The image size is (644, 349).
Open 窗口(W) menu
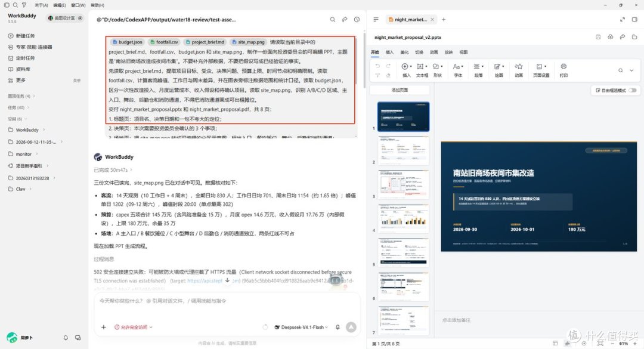click(x=79, y=5)
